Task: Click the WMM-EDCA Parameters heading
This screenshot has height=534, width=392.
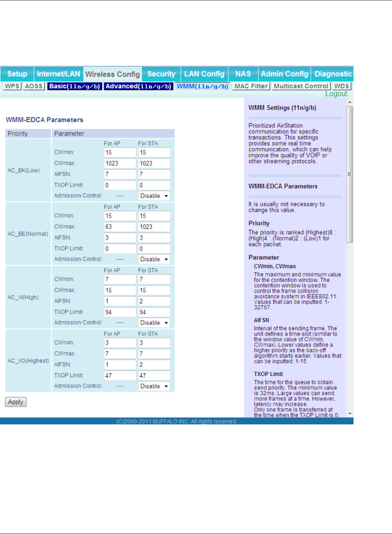Action: tap(44, 120)
